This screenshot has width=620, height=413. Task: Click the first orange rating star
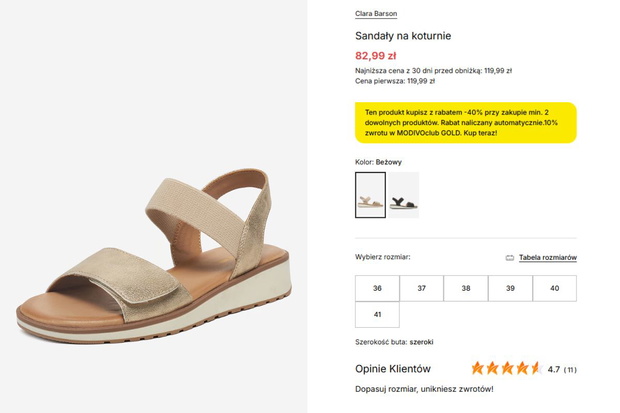[478, 368]
